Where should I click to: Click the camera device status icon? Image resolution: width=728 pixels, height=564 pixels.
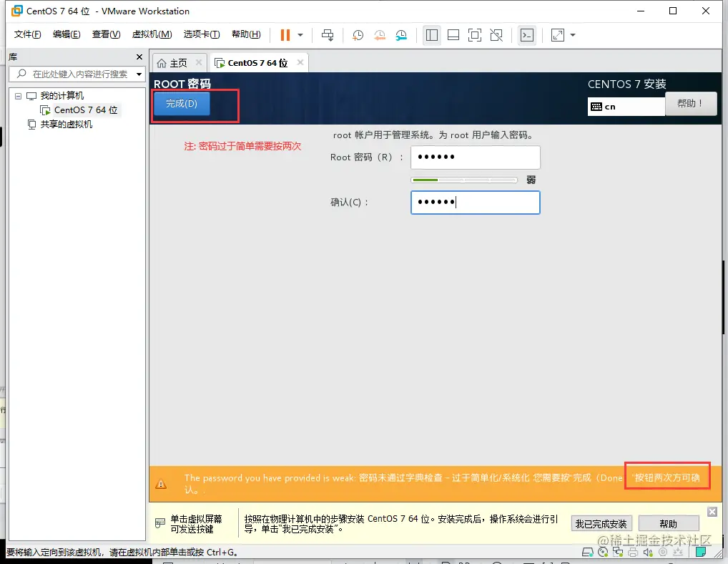pos(663,552)
